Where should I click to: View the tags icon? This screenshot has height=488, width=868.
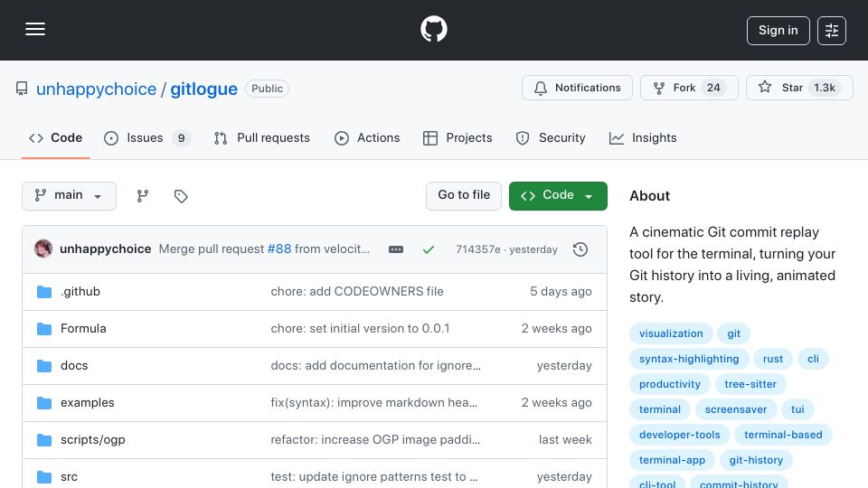(x=181, y=196)
